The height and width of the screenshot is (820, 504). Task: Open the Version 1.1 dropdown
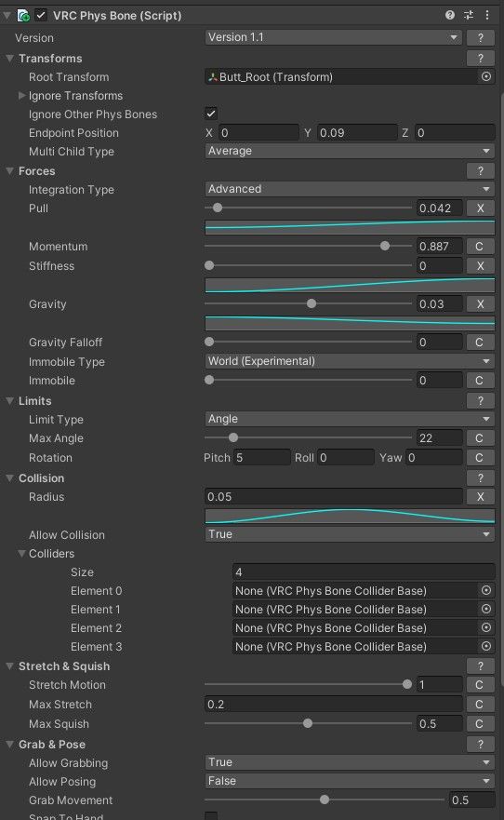tap(333, 37)
